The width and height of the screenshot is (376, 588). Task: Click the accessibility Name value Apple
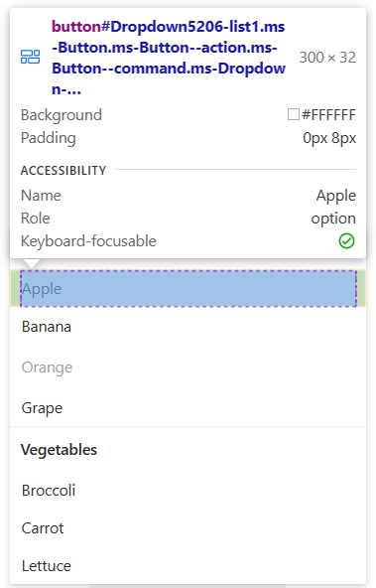pyautogui.click(x=336, y=196)
